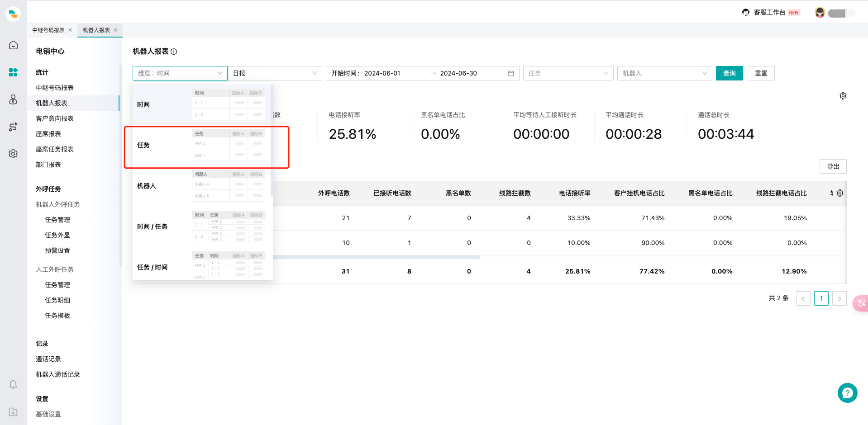Open the 任务 filter dropdown
The width and height of the screenshot is (868, 425).
pyautogui.click(x=568, y=73)
